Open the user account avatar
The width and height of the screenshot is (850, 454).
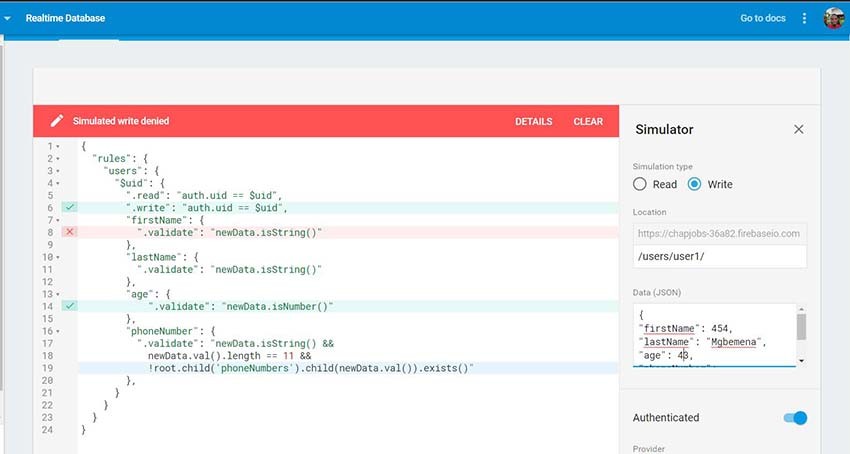click(834, 18)
